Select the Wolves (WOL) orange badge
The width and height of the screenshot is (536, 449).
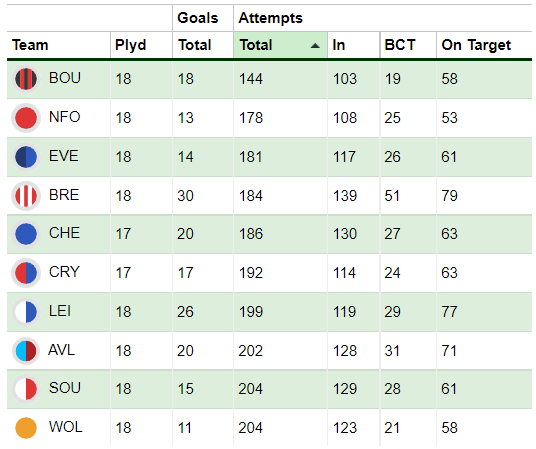click(x=26, y=428)
